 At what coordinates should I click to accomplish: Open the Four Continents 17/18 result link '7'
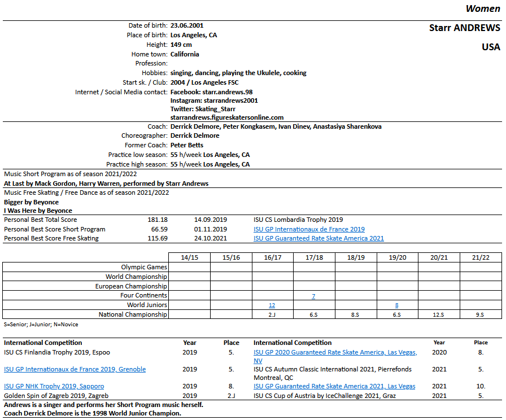[x=313, y=296]
